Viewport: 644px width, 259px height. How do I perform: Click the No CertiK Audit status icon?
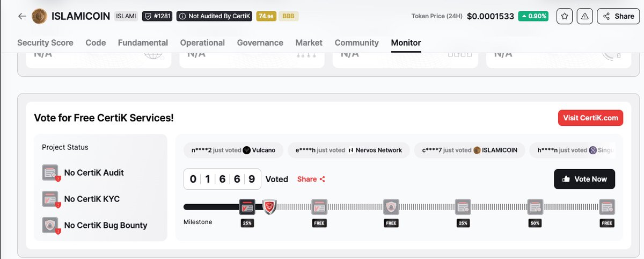(50, 172)
